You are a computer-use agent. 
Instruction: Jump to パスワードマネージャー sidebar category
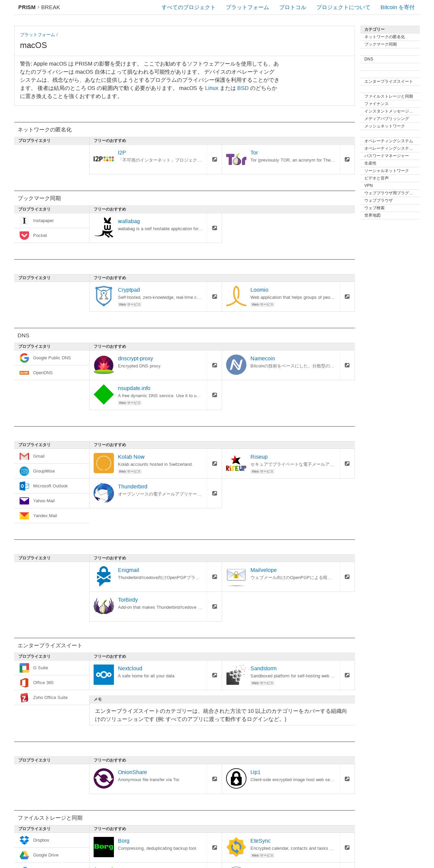coord(390,156)
